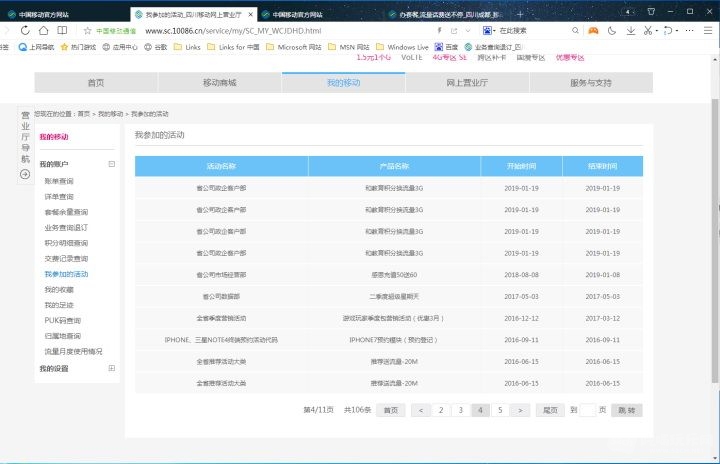Viewport: 720px width, 464px height.
Task: Reload the page with the refresh icon
Action: coord(25,30)
